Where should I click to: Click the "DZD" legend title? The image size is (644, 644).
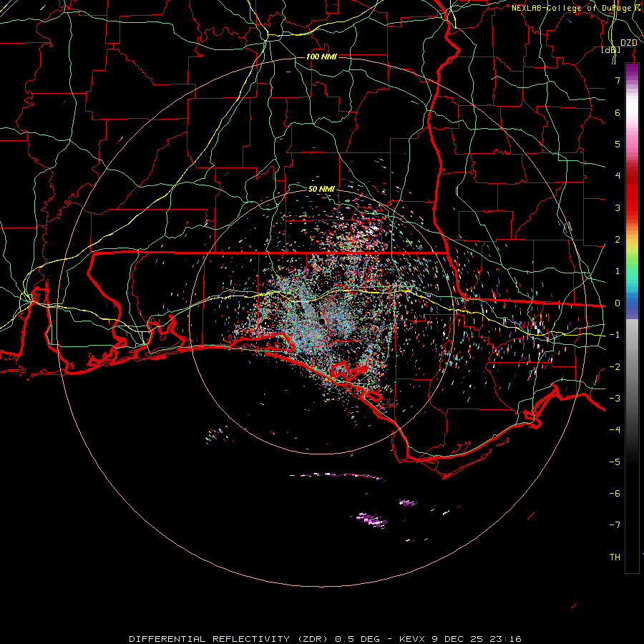pos(628,43)
